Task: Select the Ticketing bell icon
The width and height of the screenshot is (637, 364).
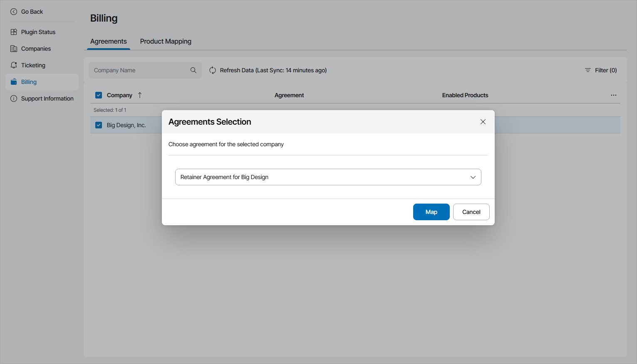Action: pyautogui.click(x=14, y=65)
